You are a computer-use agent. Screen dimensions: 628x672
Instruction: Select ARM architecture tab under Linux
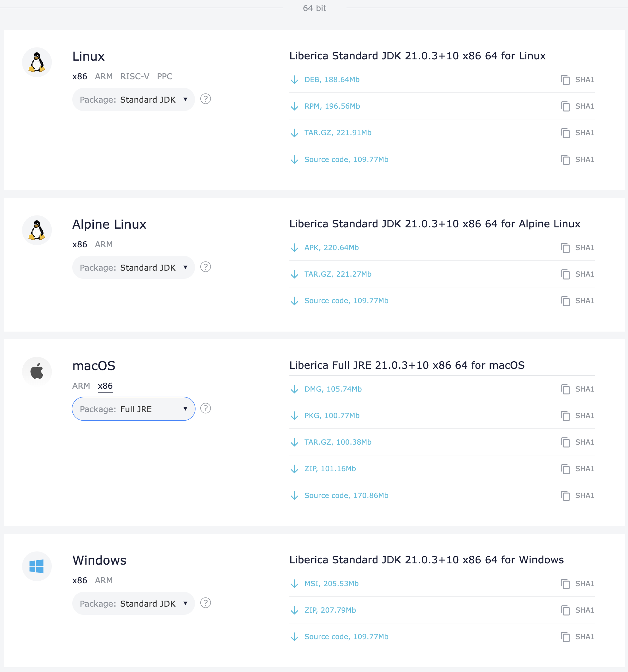point(104,77)
